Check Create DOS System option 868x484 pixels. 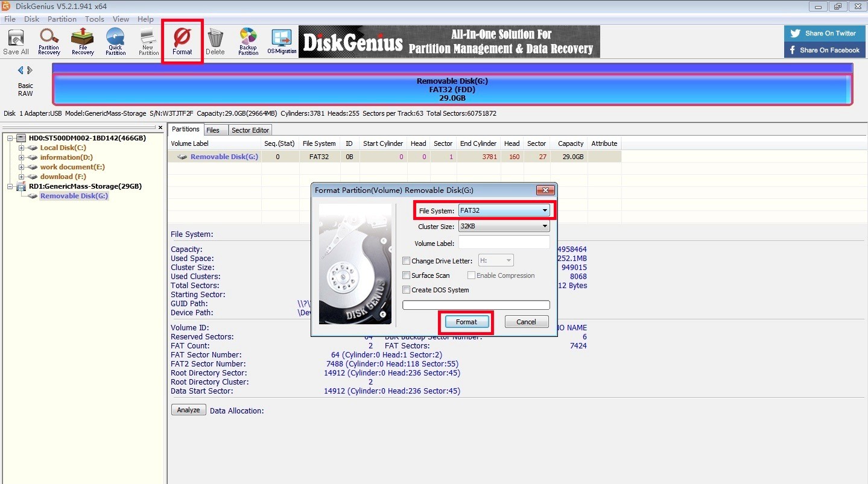coord(407,290)
